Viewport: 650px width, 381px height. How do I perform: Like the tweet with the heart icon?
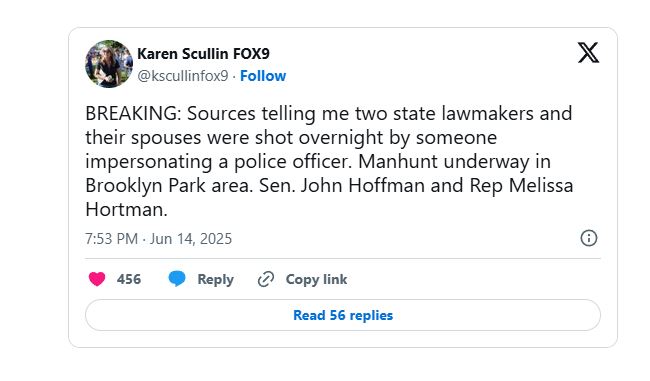point(97,279)
